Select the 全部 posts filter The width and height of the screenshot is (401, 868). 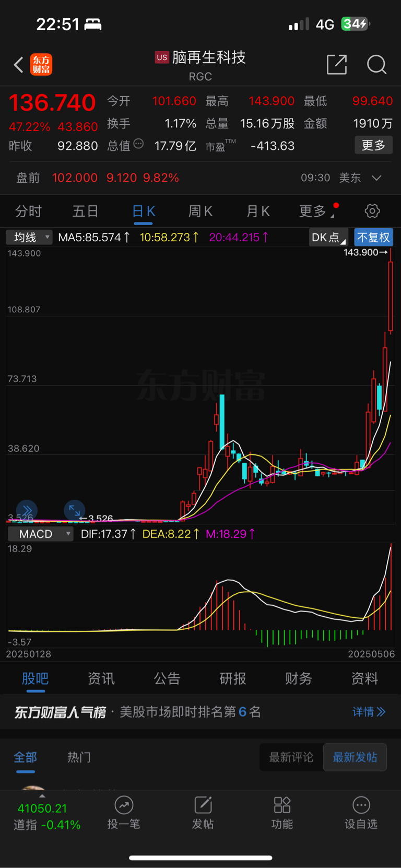click(25, 757)
